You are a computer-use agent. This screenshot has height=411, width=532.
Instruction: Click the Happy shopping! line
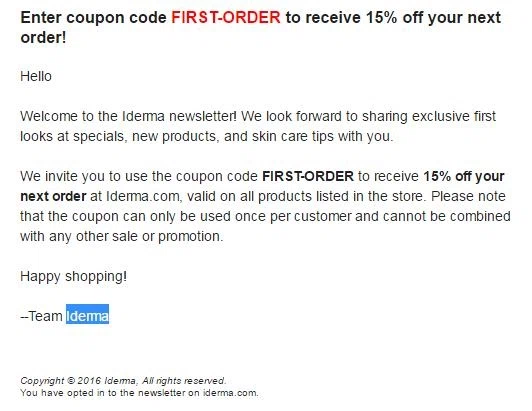pos(74,277)
